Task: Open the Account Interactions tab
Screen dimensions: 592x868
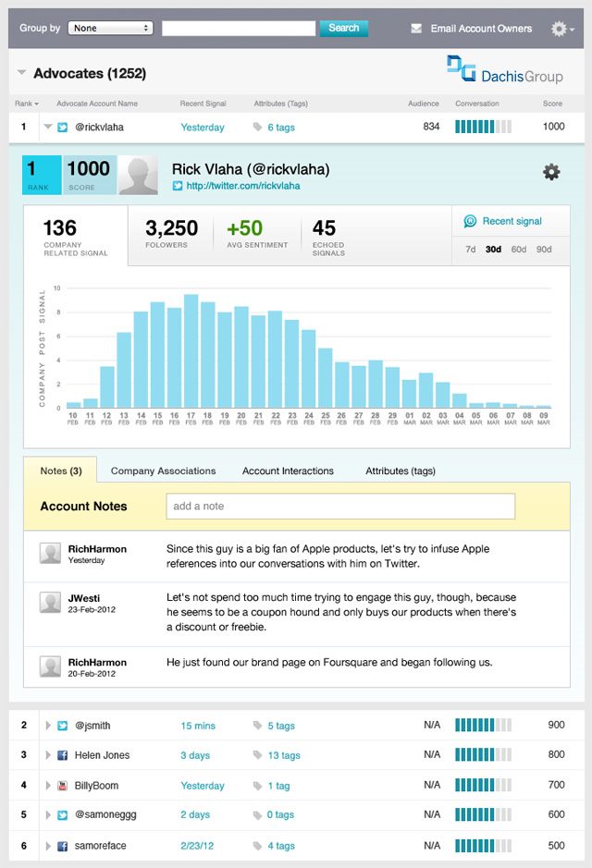Action: coord(288,471)
